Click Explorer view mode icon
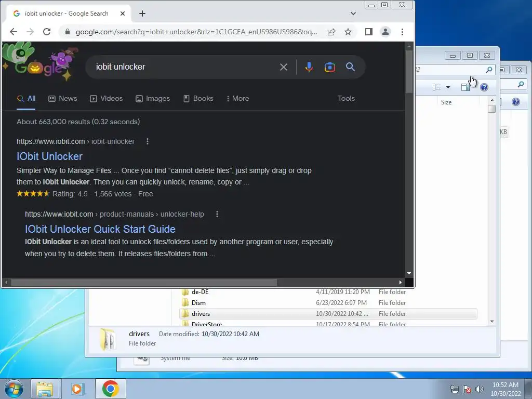 tap(436, 87)
